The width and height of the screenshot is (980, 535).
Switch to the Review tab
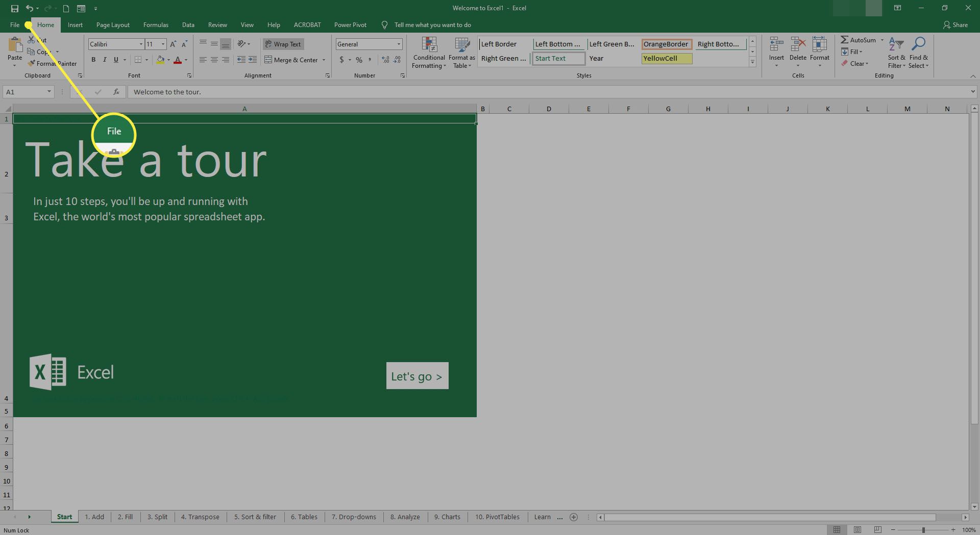click(217, 25)
